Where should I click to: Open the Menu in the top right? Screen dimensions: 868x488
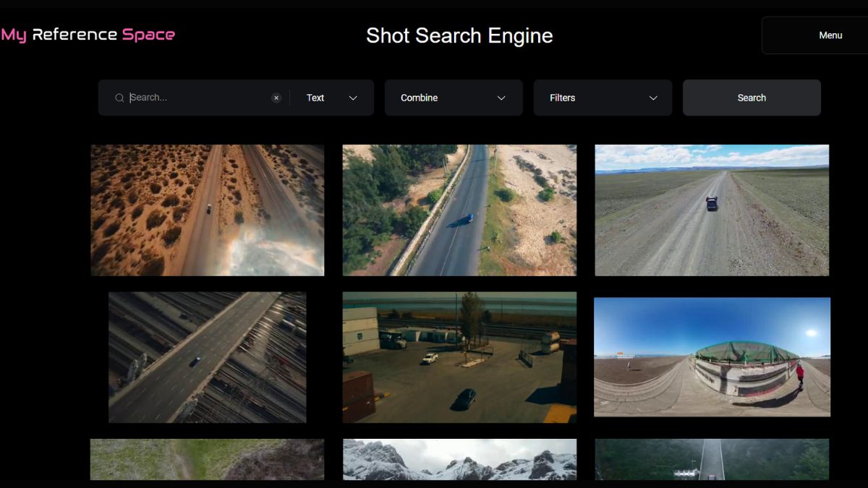click(830, 35)
